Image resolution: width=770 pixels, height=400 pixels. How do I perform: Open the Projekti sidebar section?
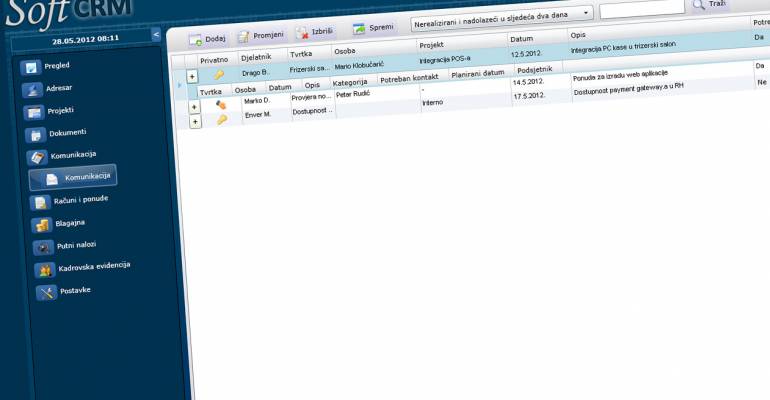coord(49,111)
